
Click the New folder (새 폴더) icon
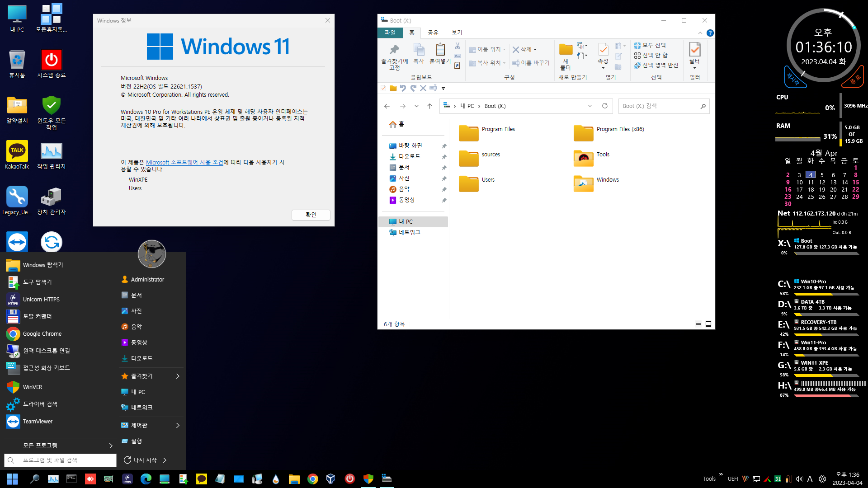566,49
